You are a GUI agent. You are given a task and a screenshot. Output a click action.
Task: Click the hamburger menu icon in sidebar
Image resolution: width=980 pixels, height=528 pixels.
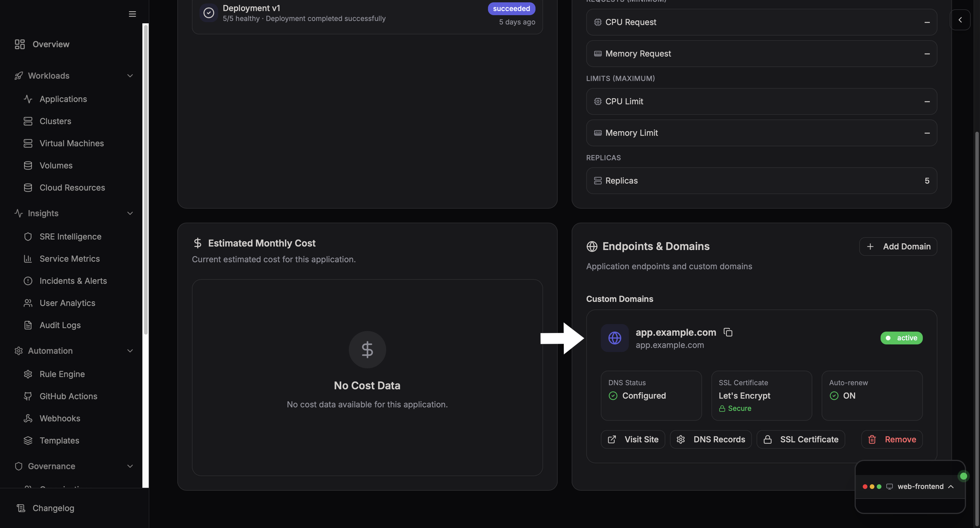click(132, 14)
